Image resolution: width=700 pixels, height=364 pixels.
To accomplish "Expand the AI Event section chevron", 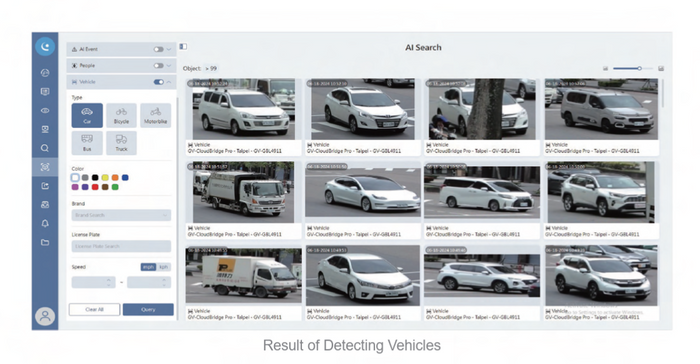I will 169,49.
